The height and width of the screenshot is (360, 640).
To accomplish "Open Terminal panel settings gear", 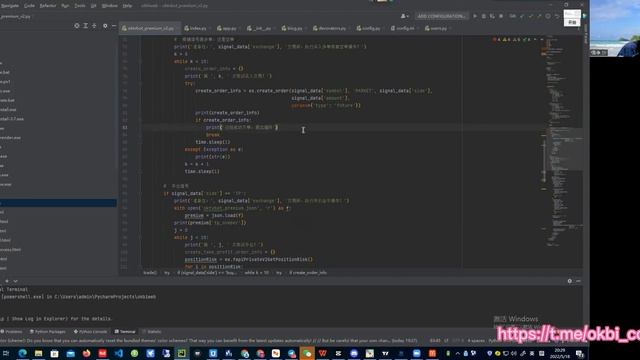I will tap(570, 281).
